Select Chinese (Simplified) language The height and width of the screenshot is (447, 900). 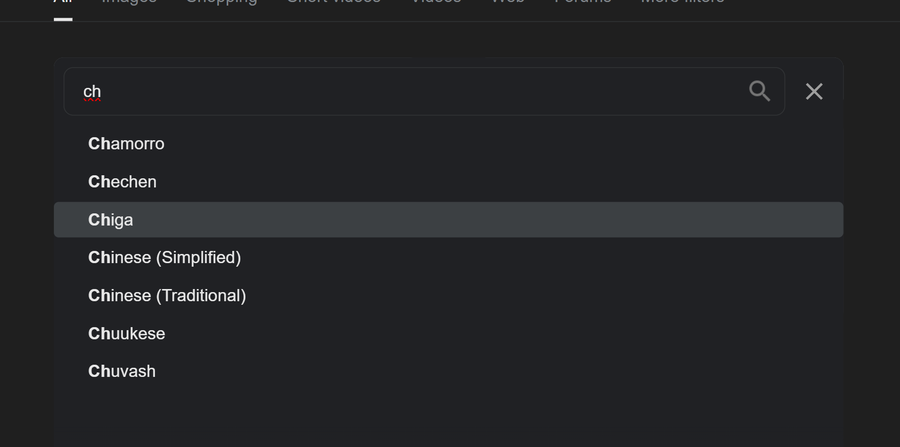(448, 257)
